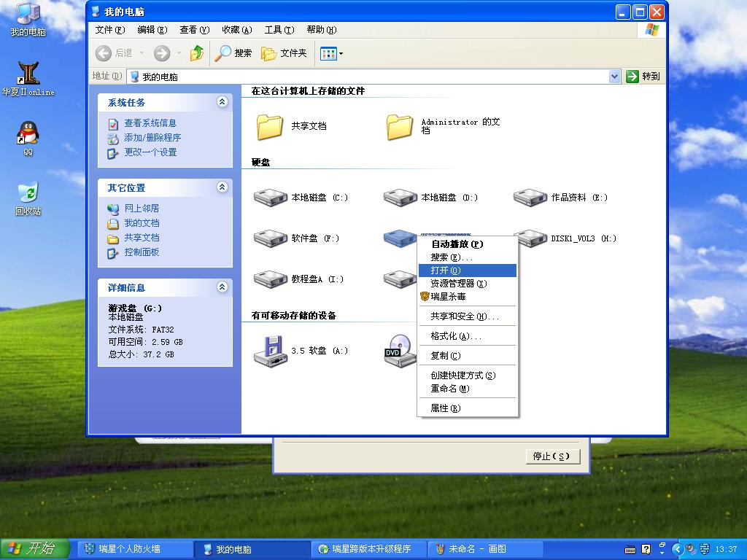This screenshot has height=560, width=747.
Task: Click the help question icon in tray
Action: (646, 550)
